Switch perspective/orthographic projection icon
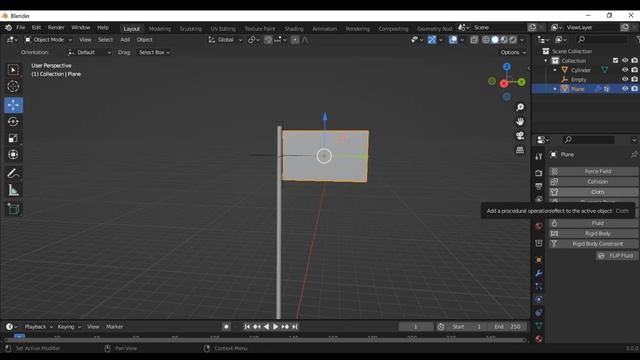The width and height of the screenshot is (640, 360). coord(520,150)
